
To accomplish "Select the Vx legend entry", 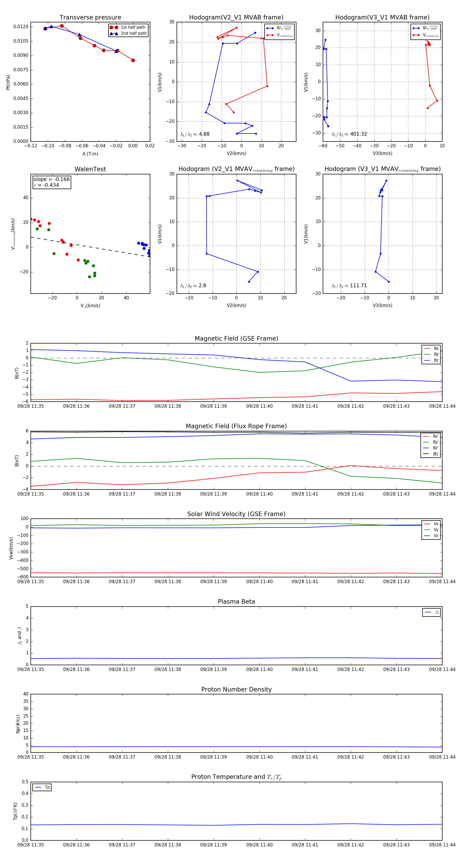I will [431, 524].
